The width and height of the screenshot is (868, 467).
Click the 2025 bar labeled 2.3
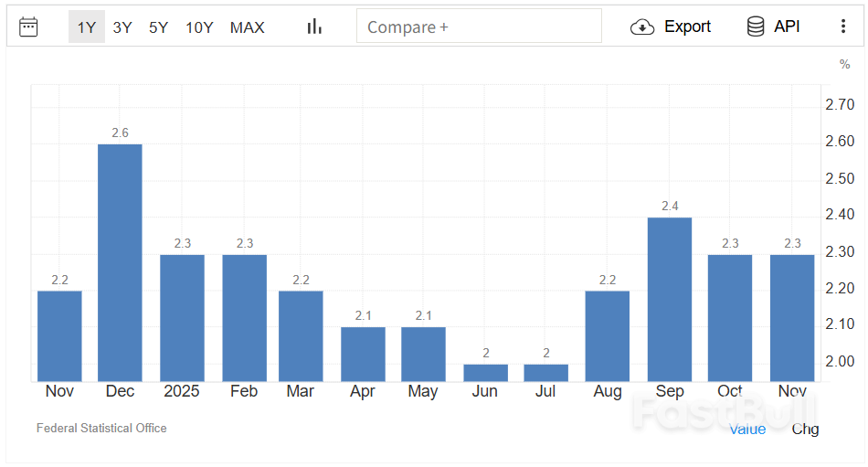(x=182, y=318)
